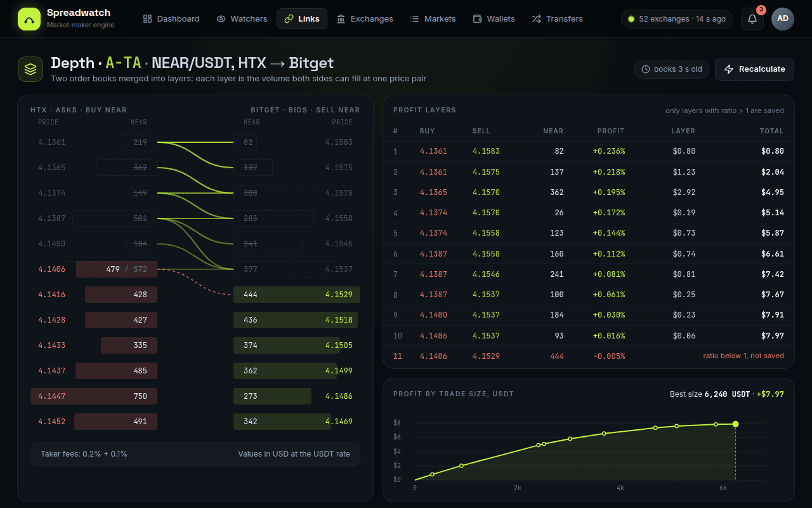Select the Links tab
This screenshot has width=812, height=508.
coord(302,19)
